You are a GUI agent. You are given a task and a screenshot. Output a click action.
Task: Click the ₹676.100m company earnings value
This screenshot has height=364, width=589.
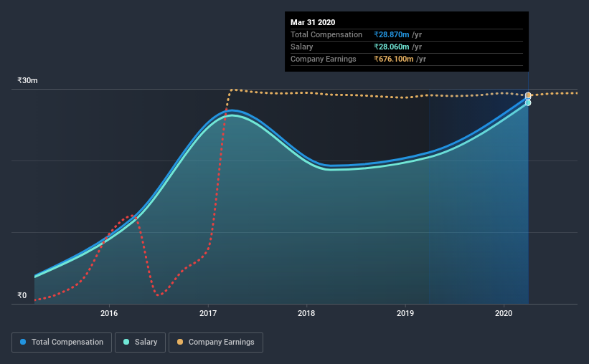tap(394, 59)
